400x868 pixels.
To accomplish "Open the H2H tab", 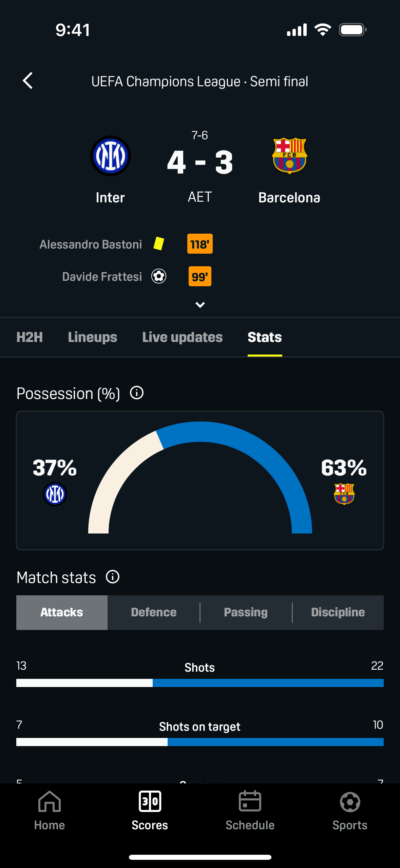I will click(x=30, y=337).
